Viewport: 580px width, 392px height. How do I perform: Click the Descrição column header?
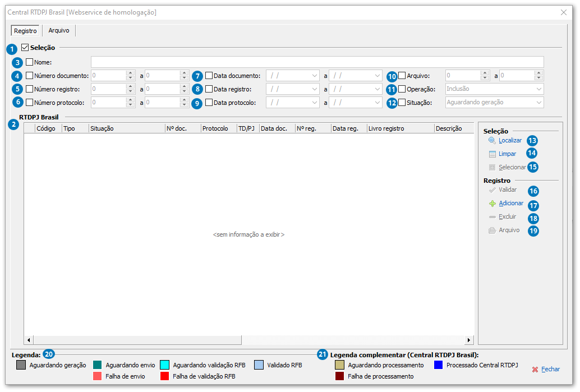coord(454,128)
